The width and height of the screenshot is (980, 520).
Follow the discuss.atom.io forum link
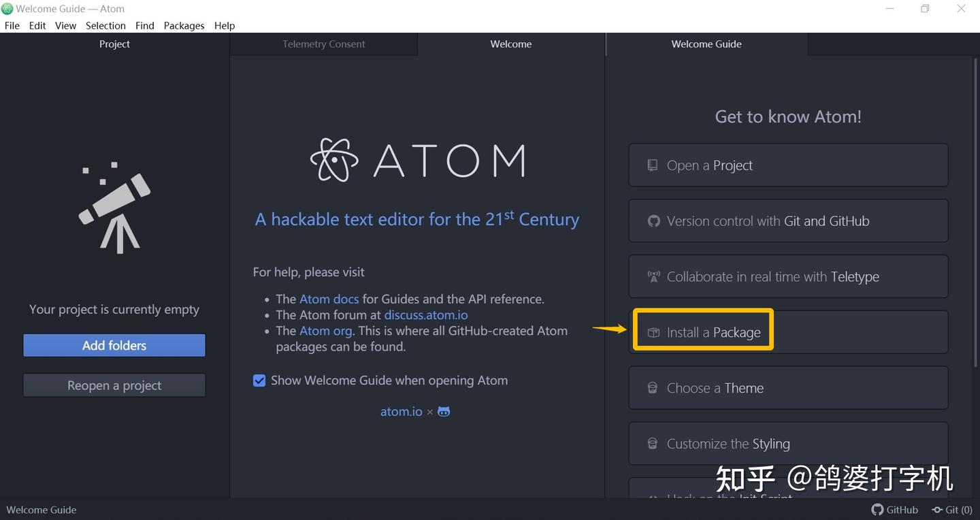tap(425, 314)
